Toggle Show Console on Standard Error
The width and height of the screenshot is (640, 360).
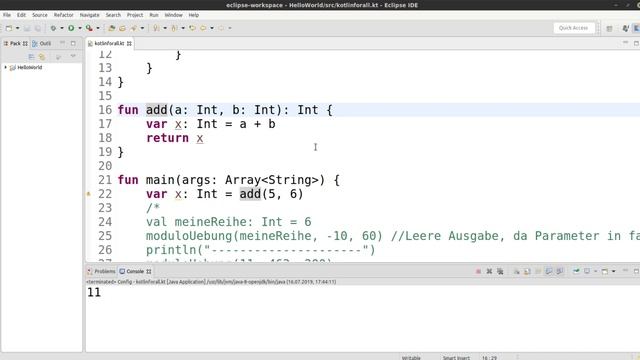(560, 271)
